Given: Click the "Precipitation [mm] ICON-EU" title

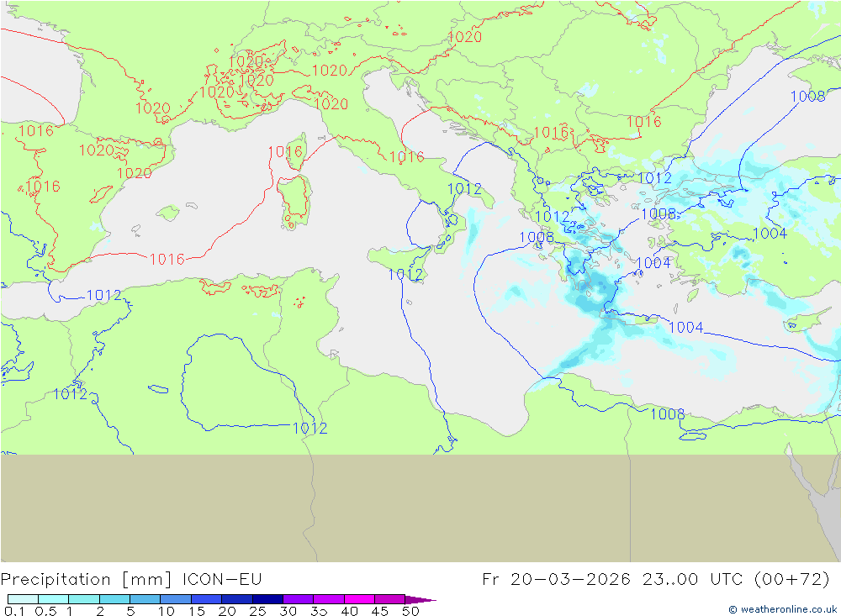Looking at the screenshot, I should click(131, 580).
